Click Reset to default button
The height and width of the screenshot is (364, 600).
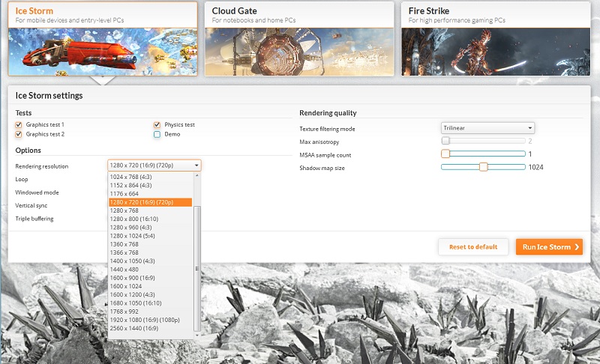coord(473,246)
